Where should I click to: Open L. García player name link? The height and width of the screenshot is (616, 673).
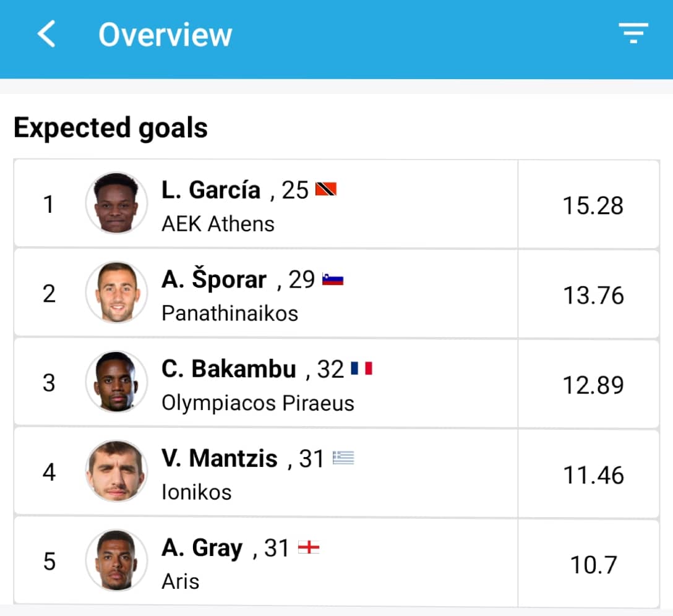[211, 190]
